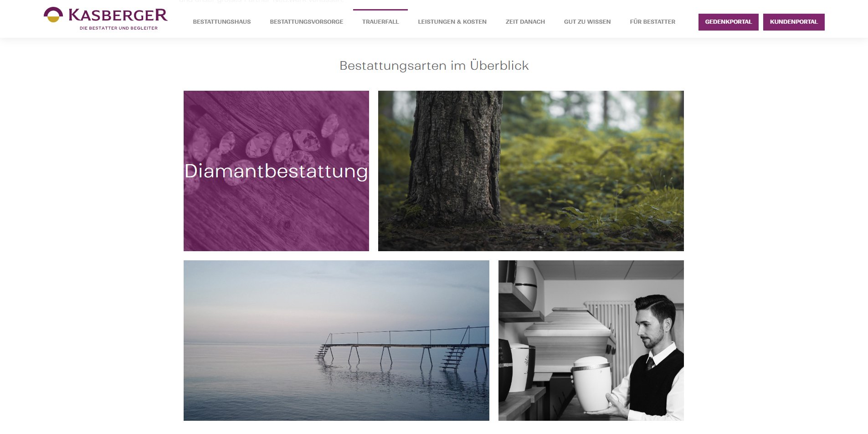Click the Gedenkportal button
Image resolution: width=868 pixels, height=434 pixels.
click(x=729, y=22)
